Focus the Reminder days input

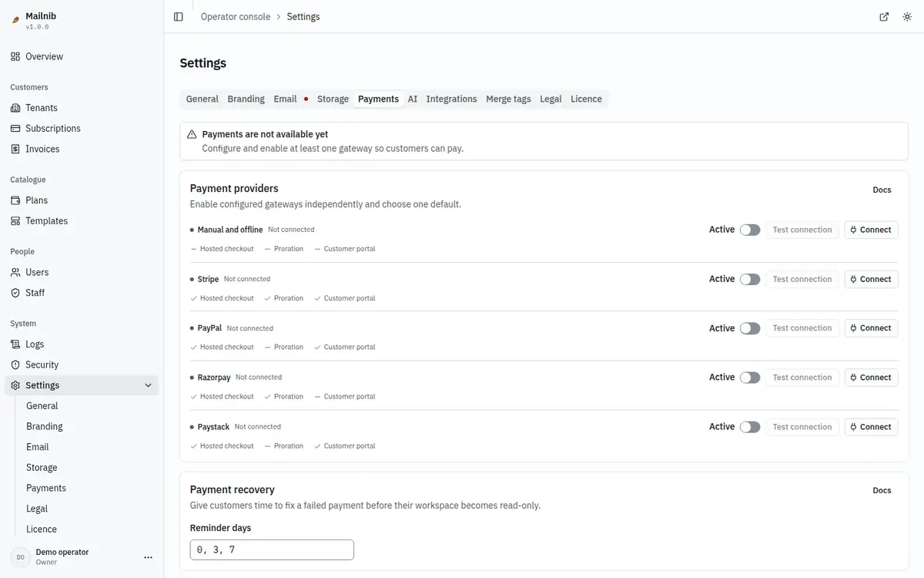pos(272,549)
